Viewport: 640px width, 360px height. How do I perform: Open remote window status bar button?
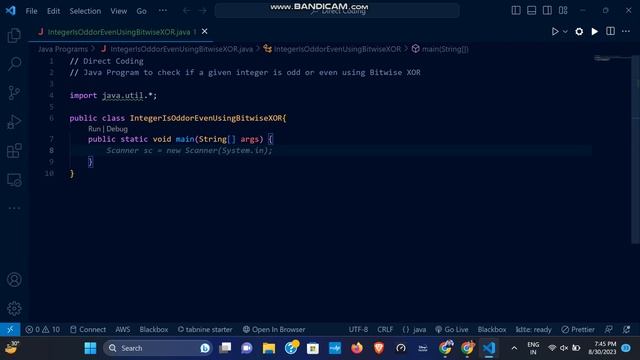(10, 329)
